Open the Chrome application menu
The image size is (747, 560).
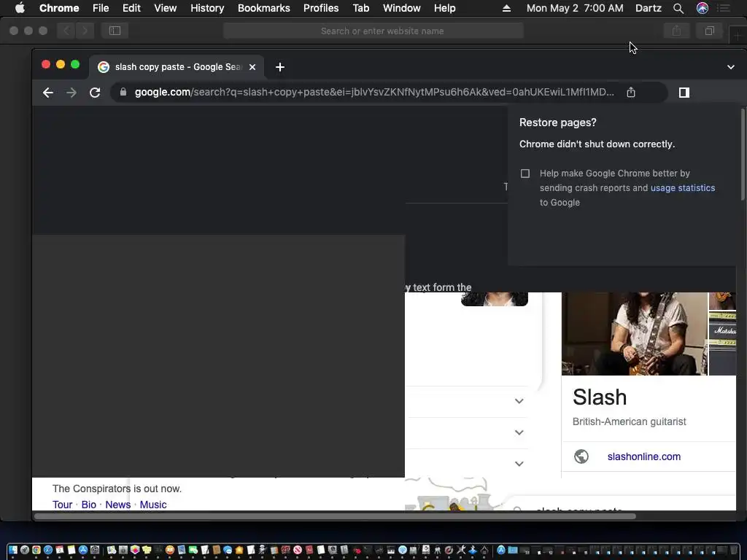pos(59,8)
